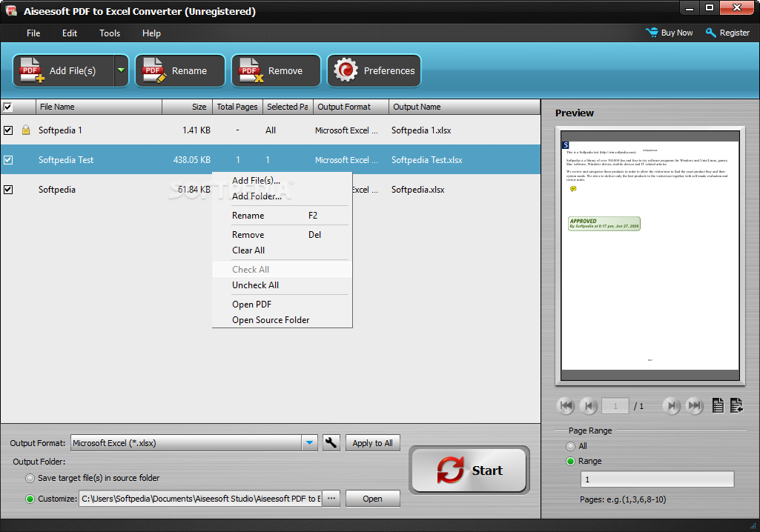Uncheck the Softpedia 1 file checkbox

pos(7,130)
